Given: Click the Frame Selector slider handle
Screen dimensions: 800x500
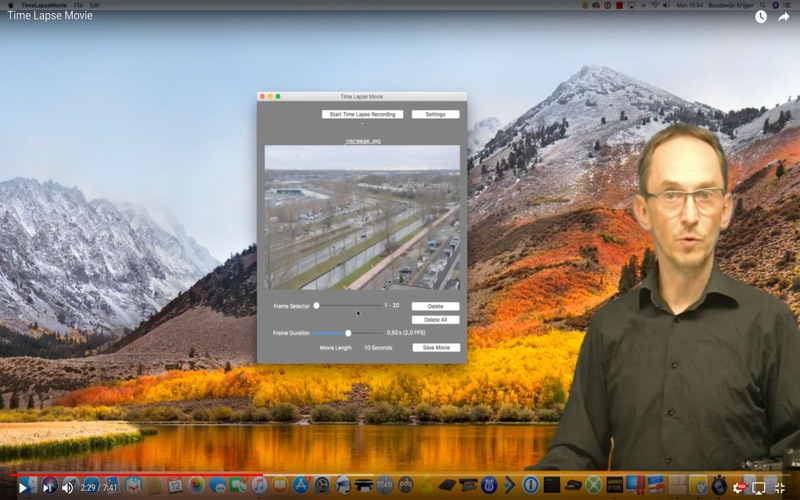Looking at the screenshot, I should (316, 306).
